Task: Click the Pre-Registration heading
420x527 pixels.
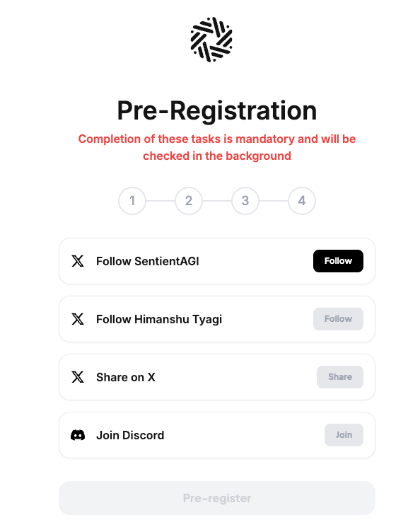Action: (x=217, y=111)
